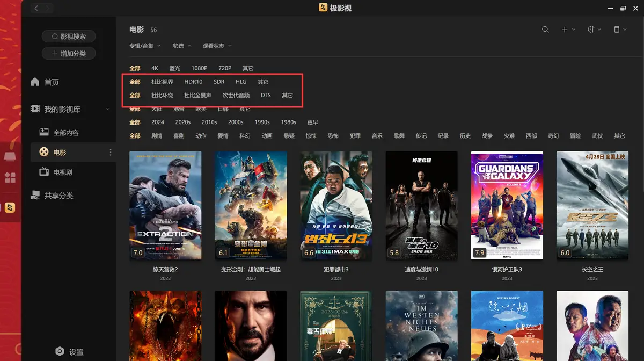Click the icon beside 全部内容

click(x=45, y=132)
